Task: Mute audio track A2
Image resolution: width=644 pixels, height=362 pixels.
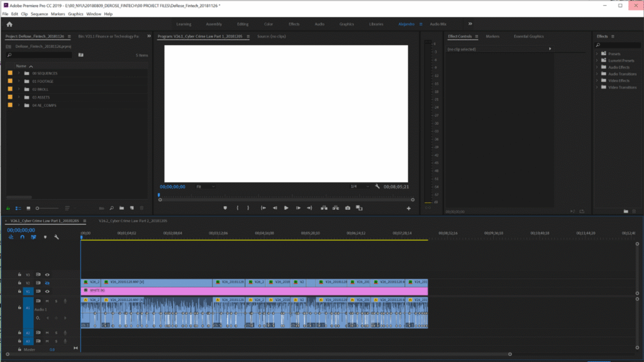Action: click(47, 333)
